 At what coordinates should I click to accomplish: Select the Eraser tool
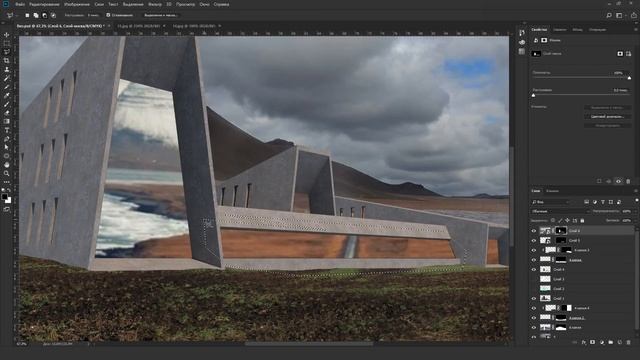pyautogui.click(x=7, y=113)
